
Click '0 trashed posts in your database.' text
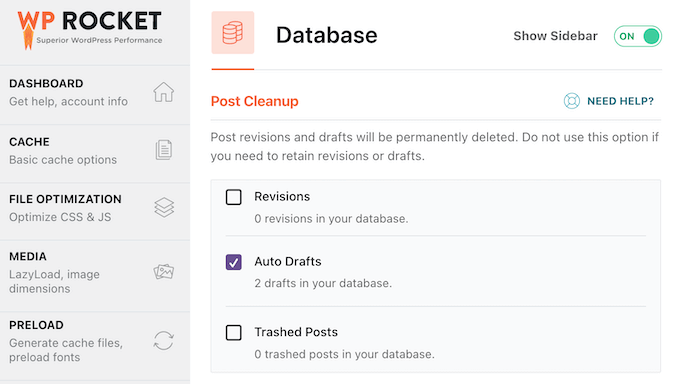click(x=344, y=354)
